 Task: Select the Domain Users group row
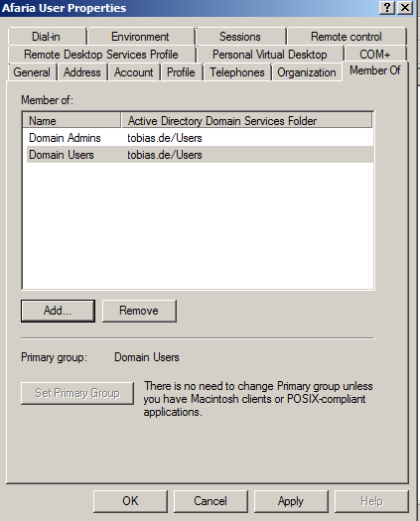[x=200, y=155]
